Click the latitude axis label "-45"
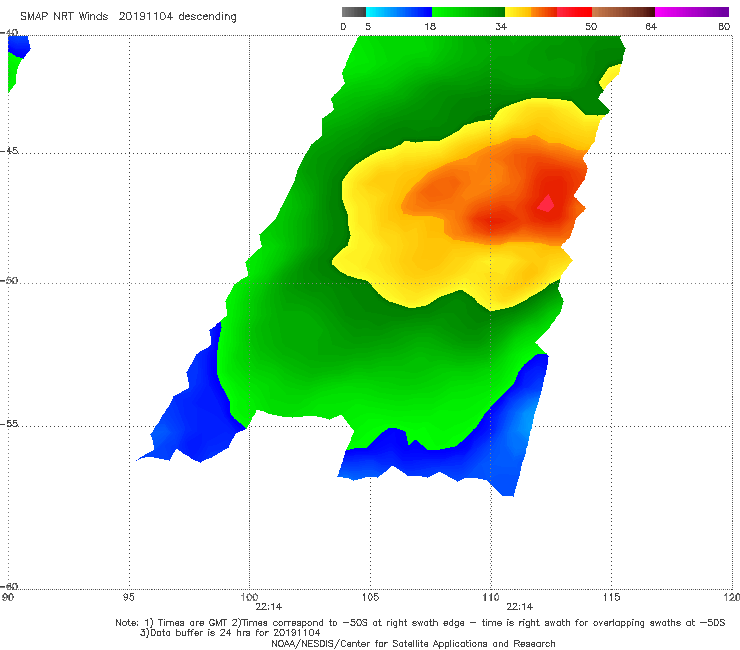740x650 pixels. click(x=9, y=151)
